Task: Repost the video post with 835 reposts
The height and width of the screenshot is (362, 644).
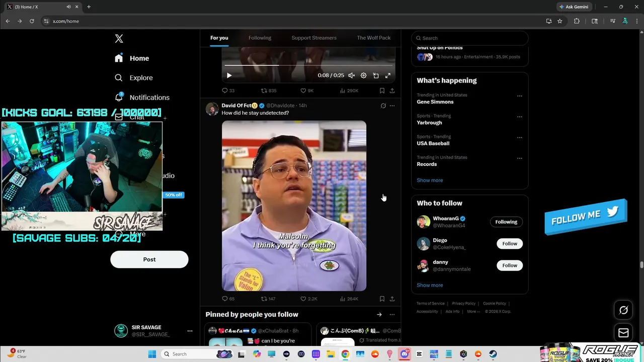Action: coord(269,90)
